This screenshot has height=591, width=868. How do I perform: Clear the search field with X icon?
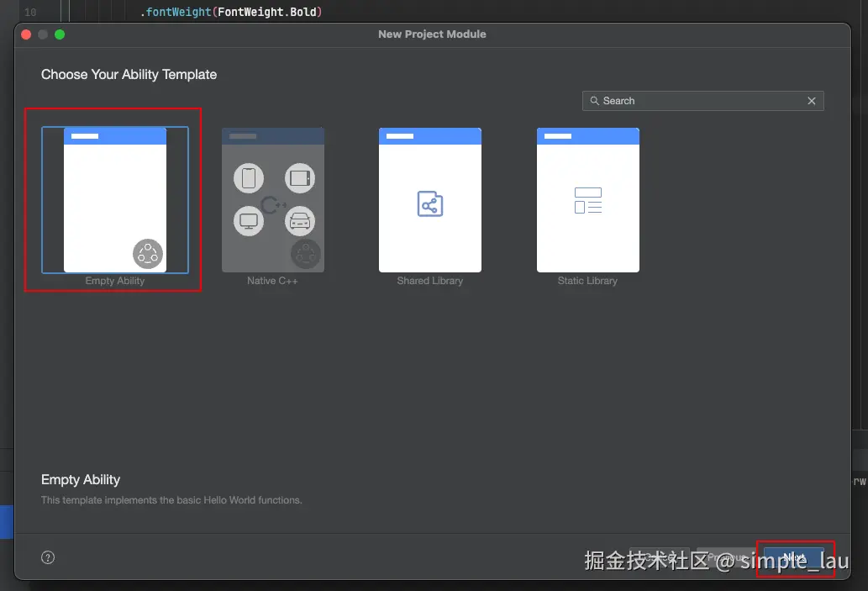click(x=812, y=101)
